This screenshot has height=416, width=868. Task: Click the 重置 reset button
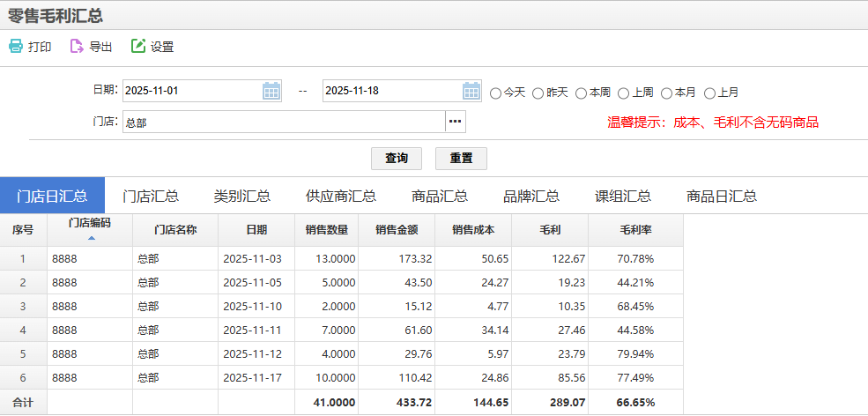(x=461, y=159)
